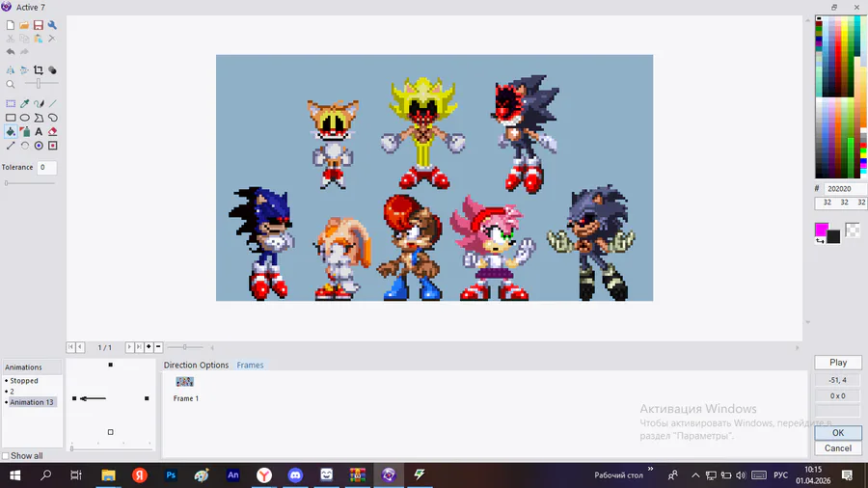The width and height of the screenshot is (868, 488).
Task: Open Photoshop from the taskbar
Action: (x=171, y=474)
